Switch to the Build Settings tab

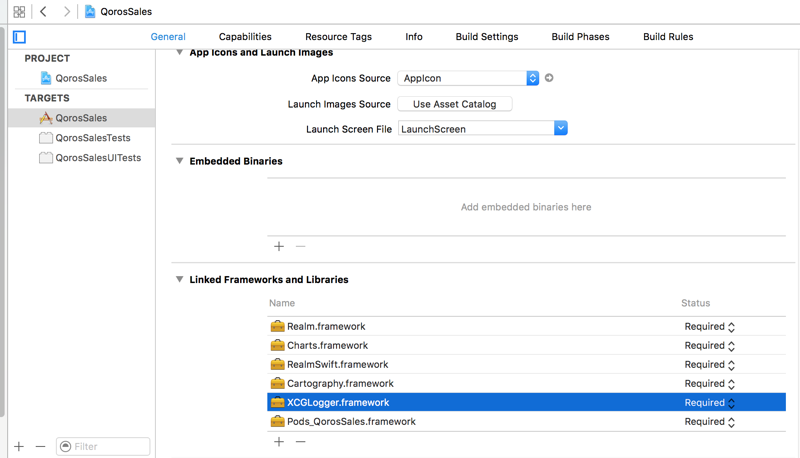click(487, 37)
